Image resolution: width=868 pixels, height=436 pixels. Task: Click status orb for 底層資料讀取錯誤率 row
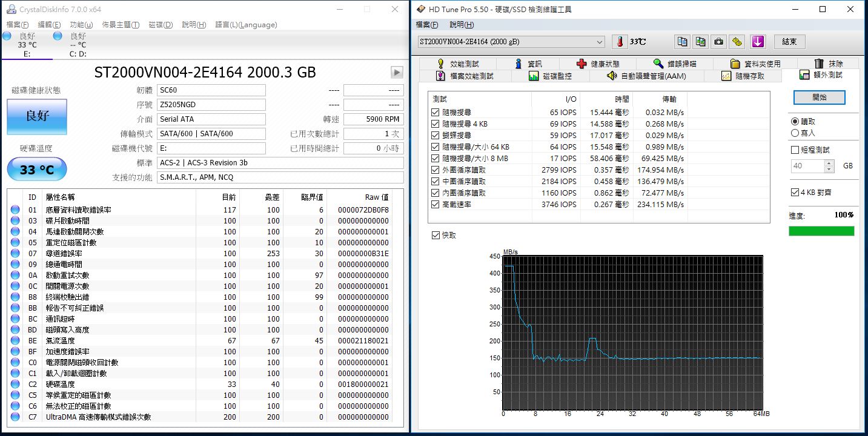click(x=15, y=210)
